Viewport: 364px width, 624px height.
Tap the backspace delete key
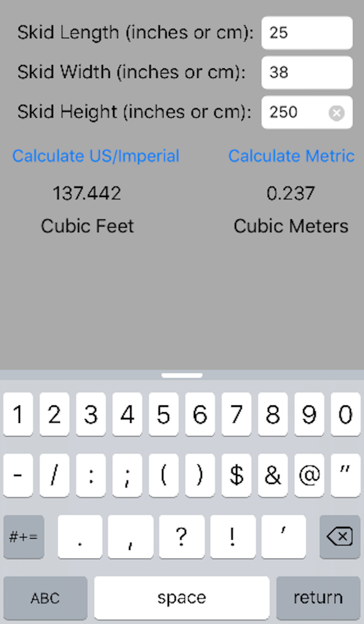(340, 536)
